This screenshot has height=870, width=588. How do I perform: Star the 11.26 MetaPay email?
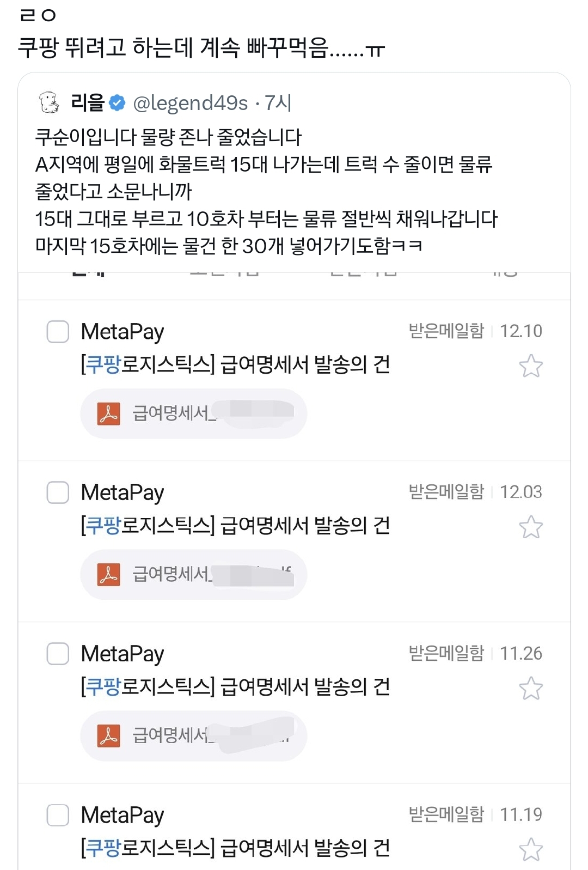pos(531,688)
